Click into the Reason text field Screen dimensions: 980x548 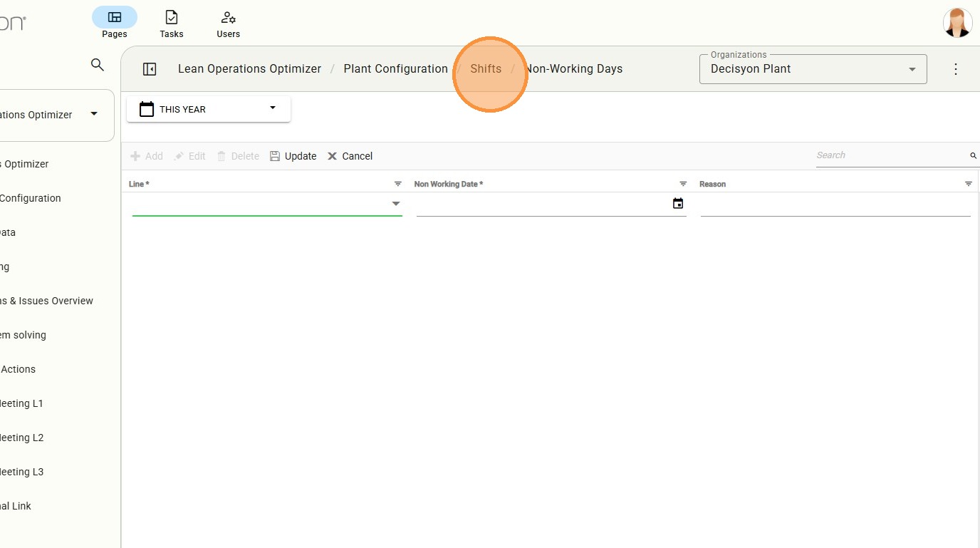835,205
